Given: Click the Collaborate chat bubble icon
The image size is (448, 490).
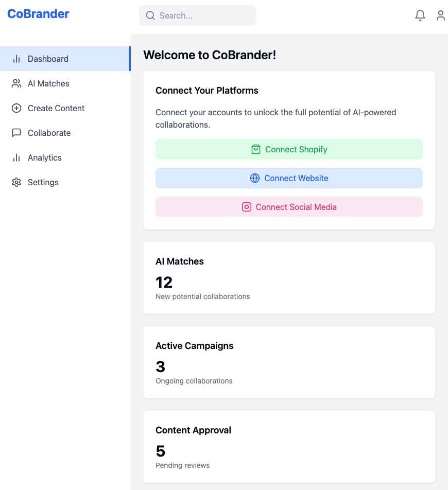Looking at the screenshot, I should pos(16,133).
